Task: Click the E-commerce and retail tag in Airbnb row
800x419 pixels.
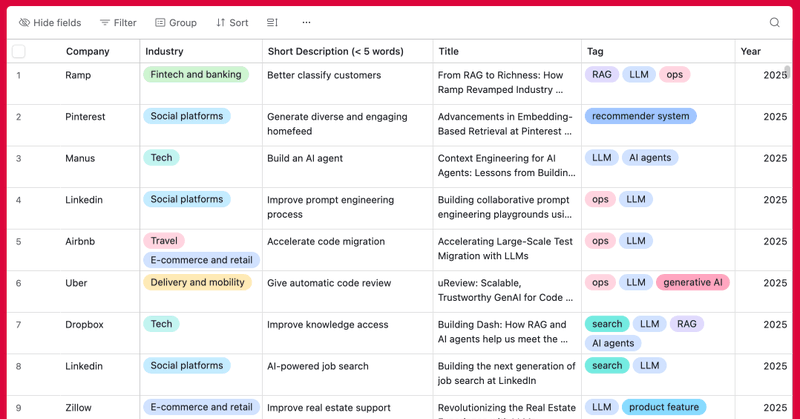Action: 202,260
